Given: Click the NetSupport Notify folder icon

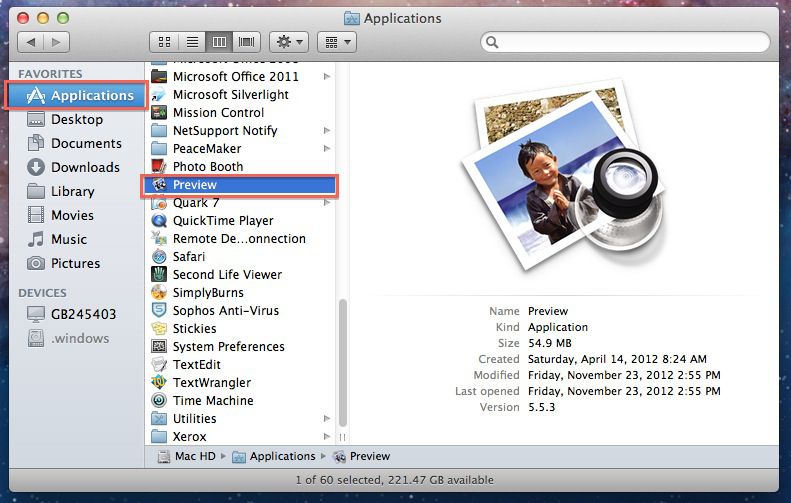Looking at the screenshot, I should pos(159,131).
